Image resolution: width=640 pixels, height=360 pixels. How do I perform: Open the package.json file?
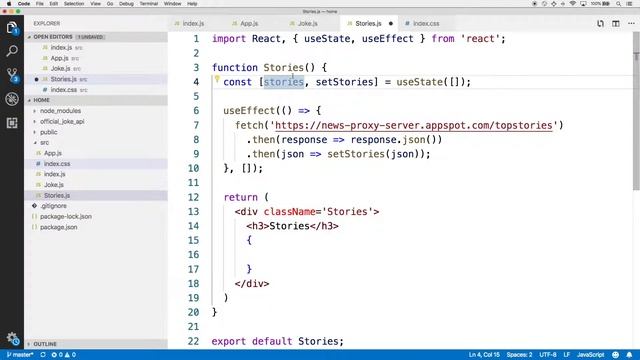pos(96,227)
